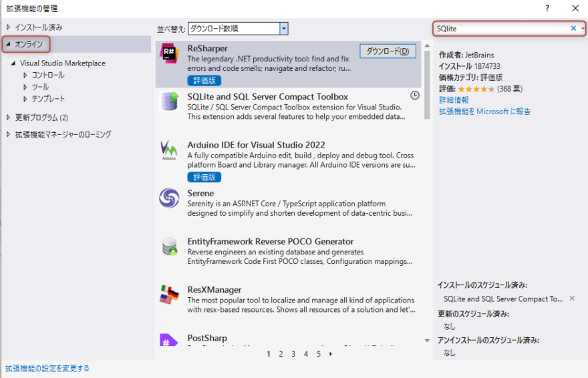Remove SQLite Toolbox from scheduled installs
The width and height of the screenshot is (588, 378).
[572, 299]
